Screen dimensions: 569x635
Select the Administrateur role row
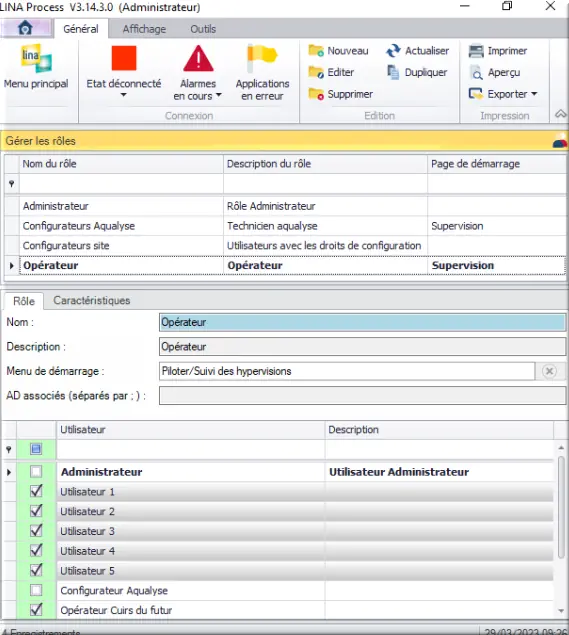coord(285,206)
